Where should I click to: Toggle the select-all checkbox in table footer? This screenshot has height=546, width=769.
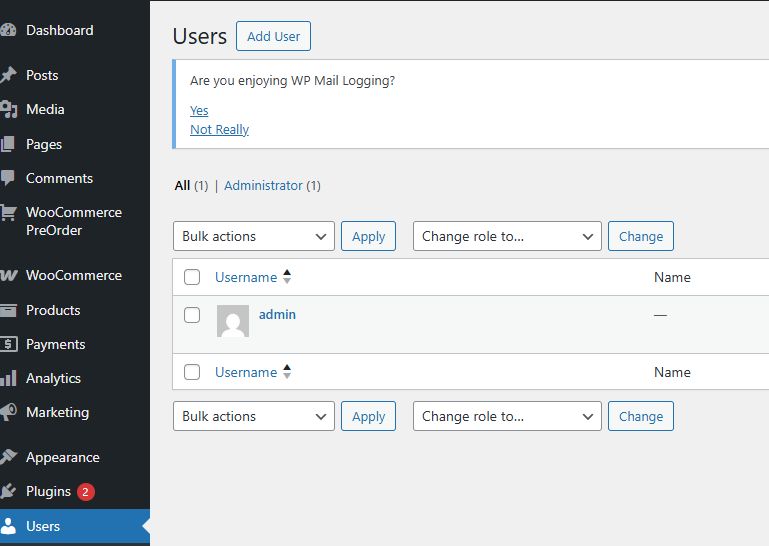coord(192,372)
